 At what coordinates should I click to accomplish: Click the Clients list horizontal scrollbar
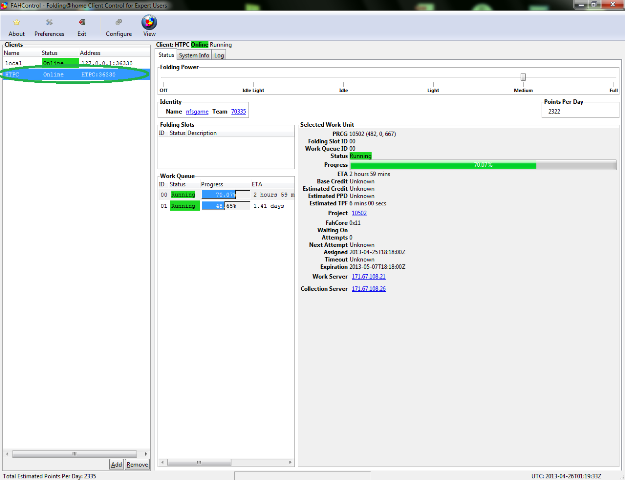tap(75, 454)
